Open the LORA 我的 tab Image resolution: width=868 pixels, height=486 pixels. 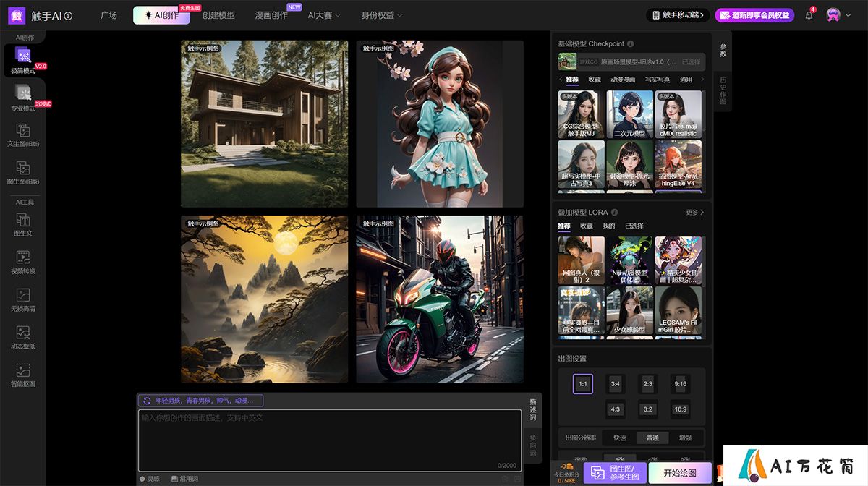[x=609, y=226]
